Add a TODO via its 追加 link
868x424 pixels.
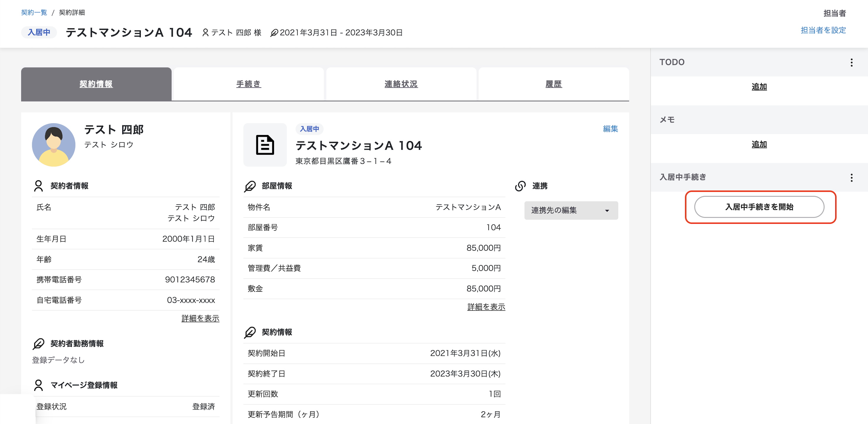(x=759, y=87)
